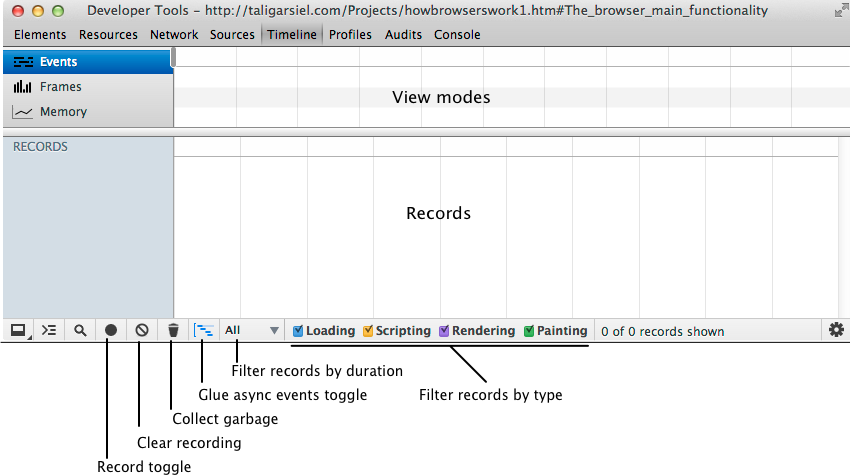Show the console drawer icon
Viewport: 850px width, 475px height.
coord(49,330)
